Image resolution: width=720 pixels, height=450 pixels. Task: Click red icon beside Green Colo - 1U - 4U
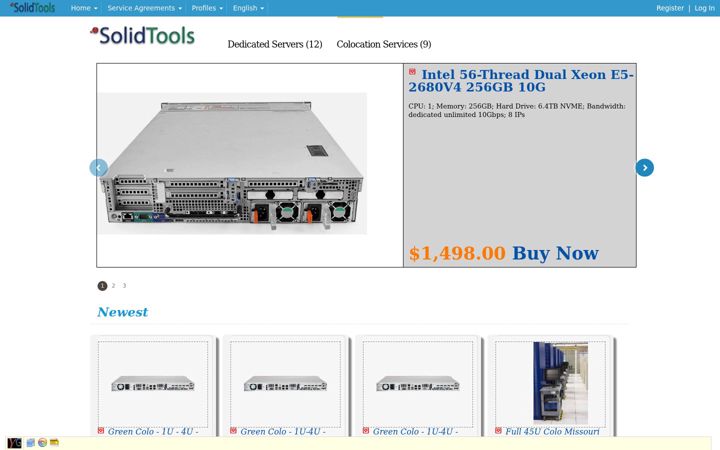101,430
